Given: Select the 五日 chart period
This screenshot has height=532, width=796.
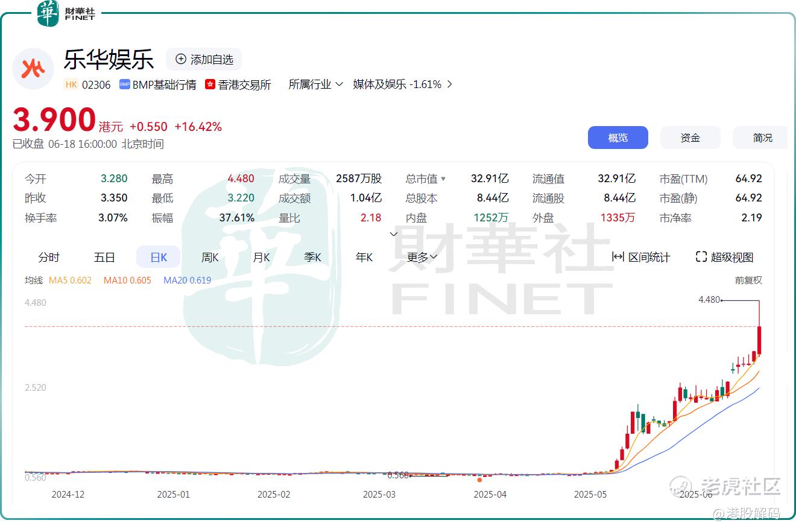Looking at the screenshot, I should pos(104,258).
